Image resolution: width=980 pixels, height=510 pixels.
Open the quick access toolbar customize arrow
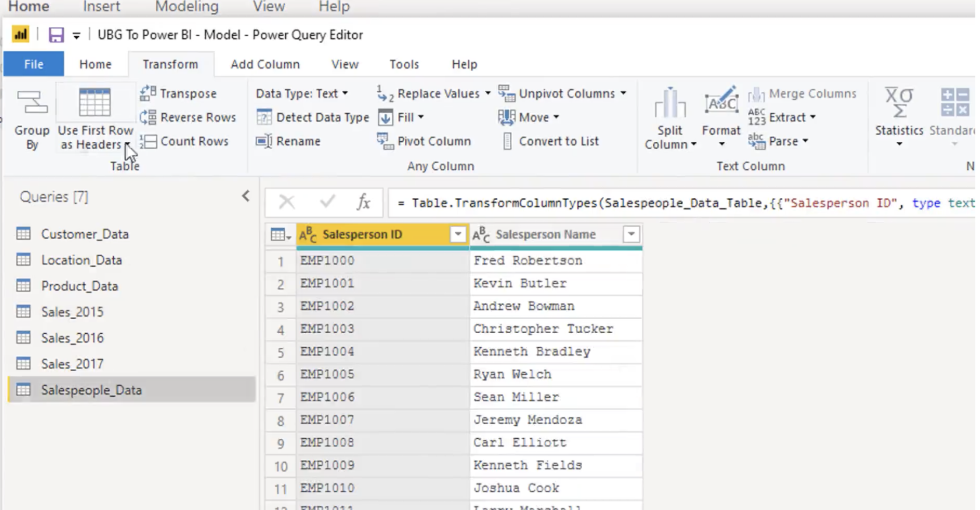click(x=76, y=36)
